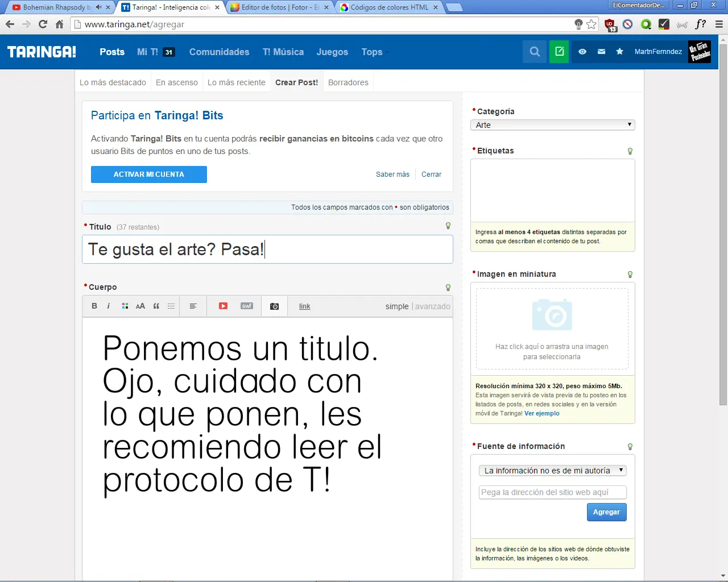Click the lightbulb hint next to Título
The image size is (728, 582).
click(448, 226)
